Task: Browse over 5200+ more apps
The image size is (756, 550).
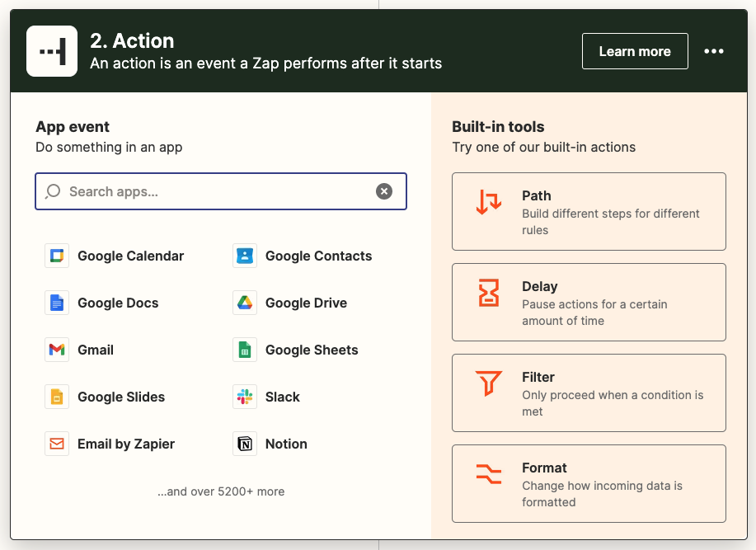Action: point(220,491)
